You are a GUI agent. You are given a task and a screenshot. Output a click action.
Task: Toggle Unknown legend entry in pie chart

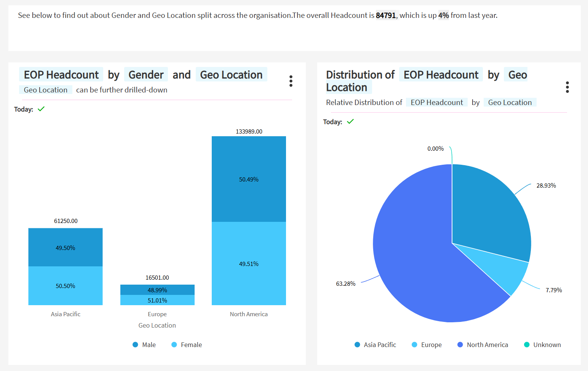click(x=542, y=345)
